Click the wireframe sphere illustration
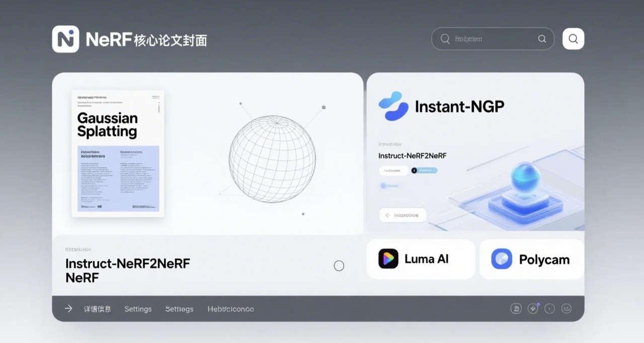Viewport: 644px width, 343px height. (x=272, y=159)
